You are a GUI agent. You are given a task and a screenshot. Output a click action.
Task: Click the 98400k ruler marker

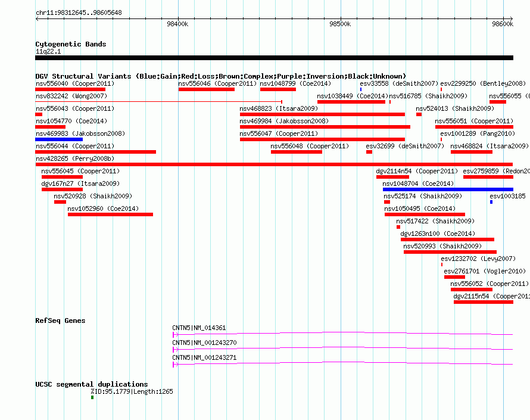coord(177,24)
